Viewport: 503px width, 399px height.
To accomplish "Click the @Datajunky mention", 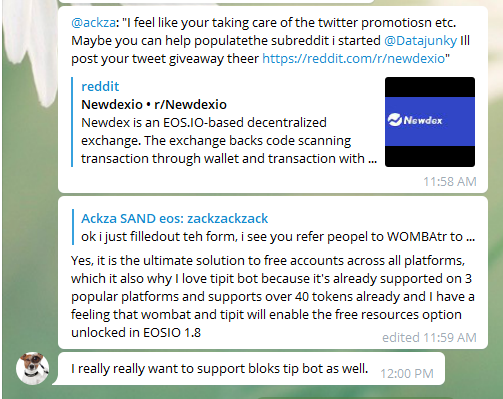I will (420, 41).
